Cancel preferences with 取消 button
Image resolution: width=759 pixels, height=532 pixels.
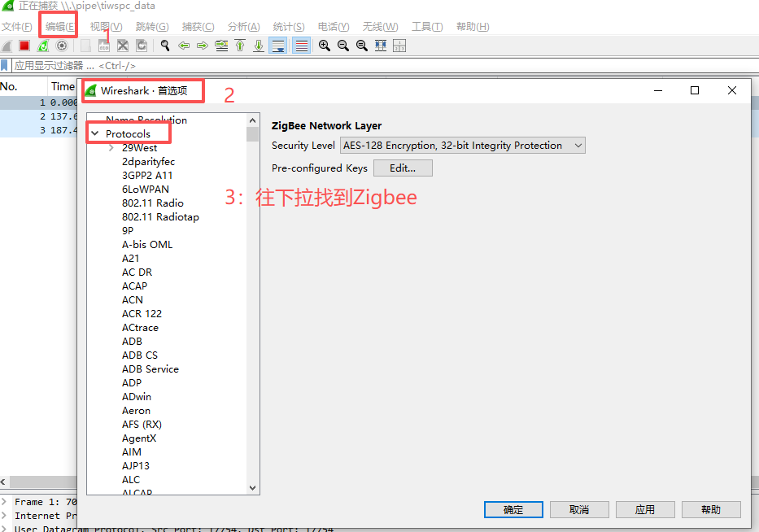(579, 510)
